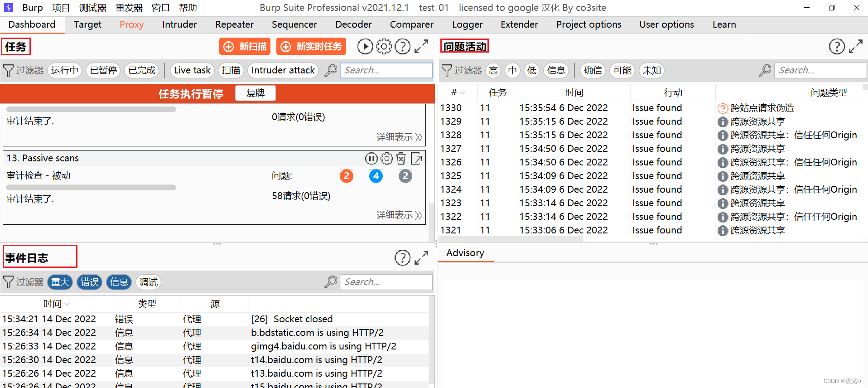
Task: Toggle the 已暂停 task filter
Action: click(103, 70)
